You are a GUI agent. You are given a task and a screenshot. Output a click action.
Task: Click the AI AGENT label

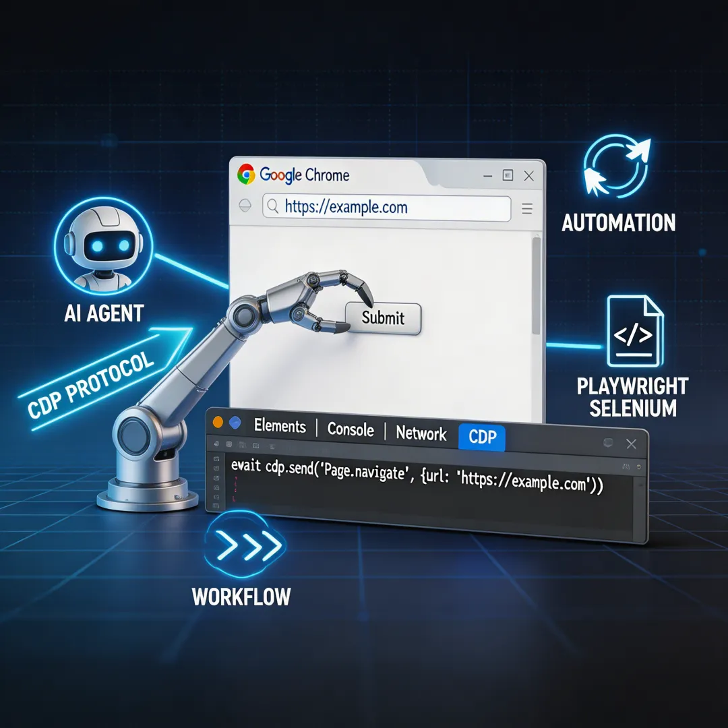pyautogui.click(x=104, y=313)
